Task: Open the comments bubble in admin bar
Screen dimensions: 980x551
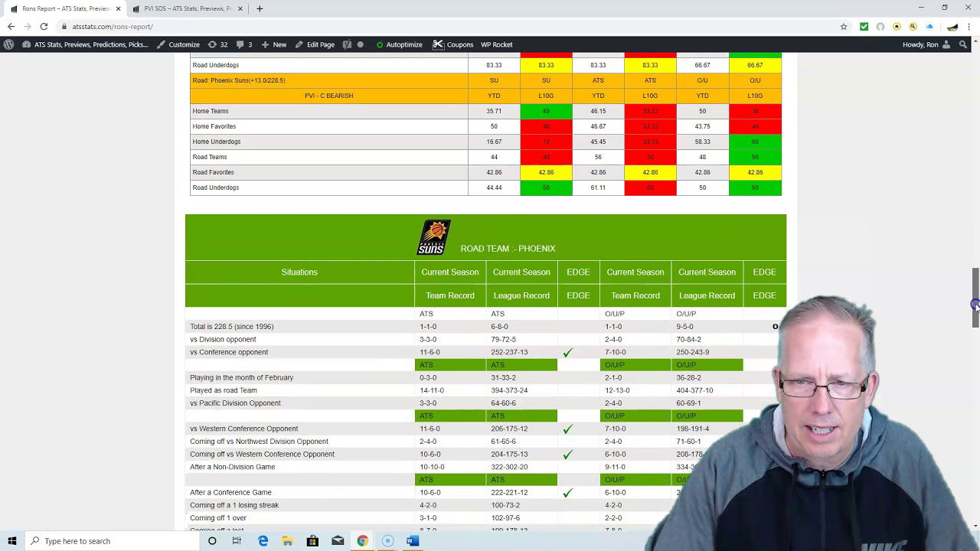Action: (x=244, y=44)
